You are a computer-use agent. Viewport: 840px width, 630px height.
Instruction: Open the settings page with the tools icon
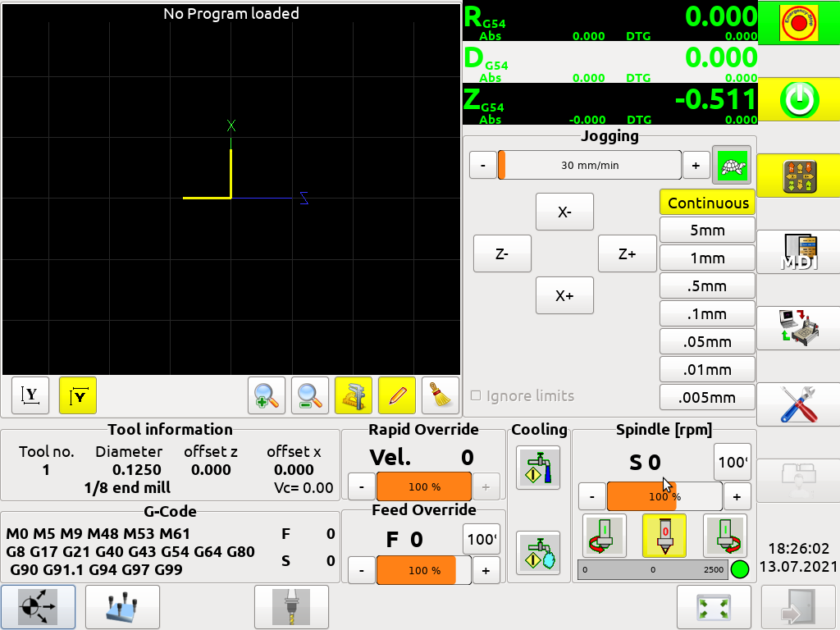[798, 404]
